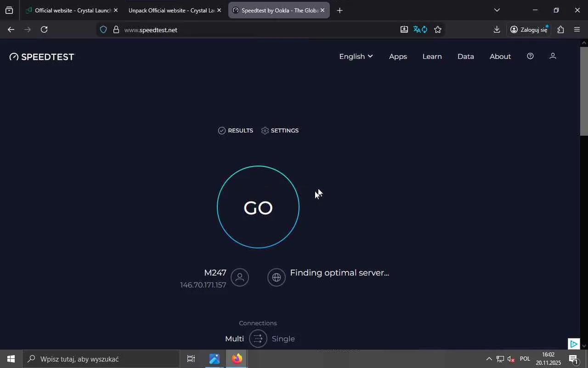Viewport: 588px width, 368px height.
Task: Click the network tray icon
Action: click(x=500, y=359)
